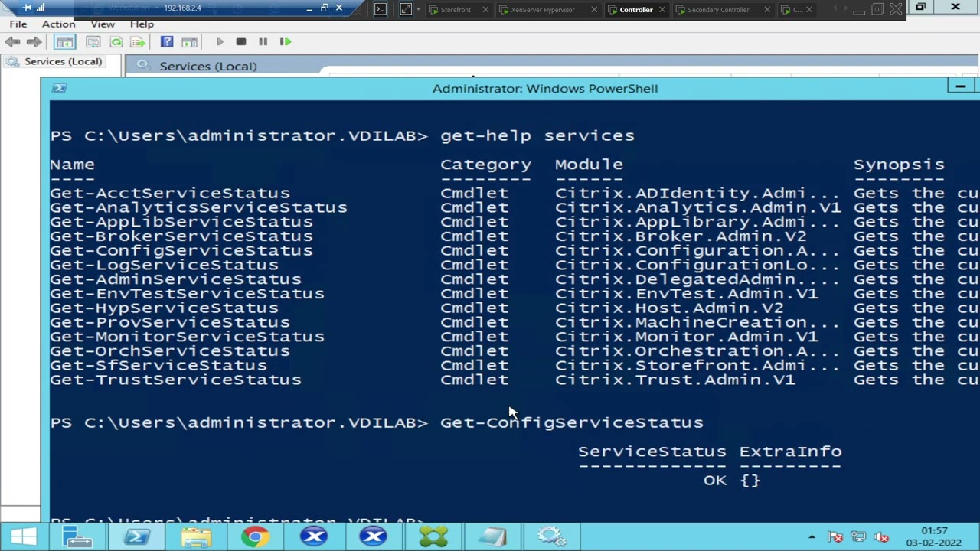Image resolution: width=980 pixels, height=551 pixels.
Task: Click Get-TrustServiceStatus cmdlet row
Action: [175, 380]
